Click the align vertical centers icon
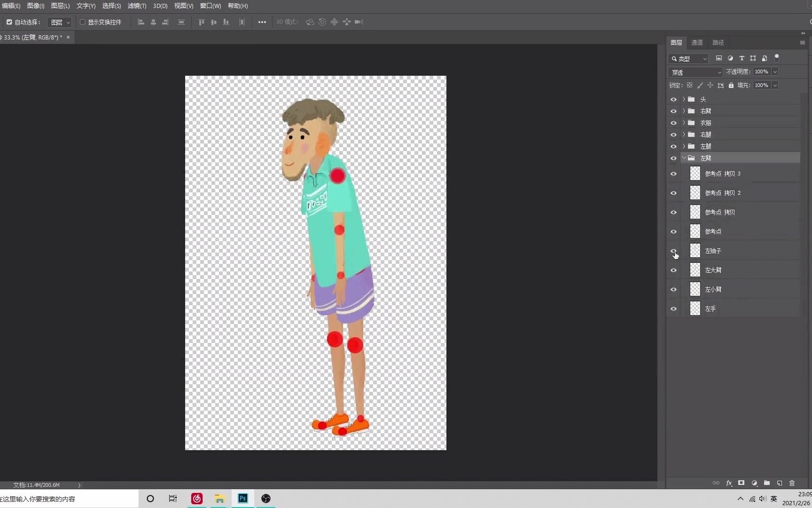 click(214, 22)
